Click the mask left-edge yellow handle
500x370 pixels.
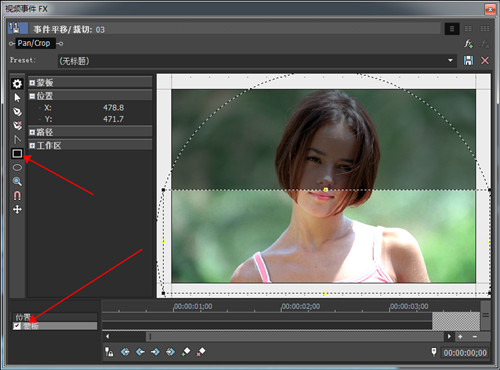click(163, 241)
